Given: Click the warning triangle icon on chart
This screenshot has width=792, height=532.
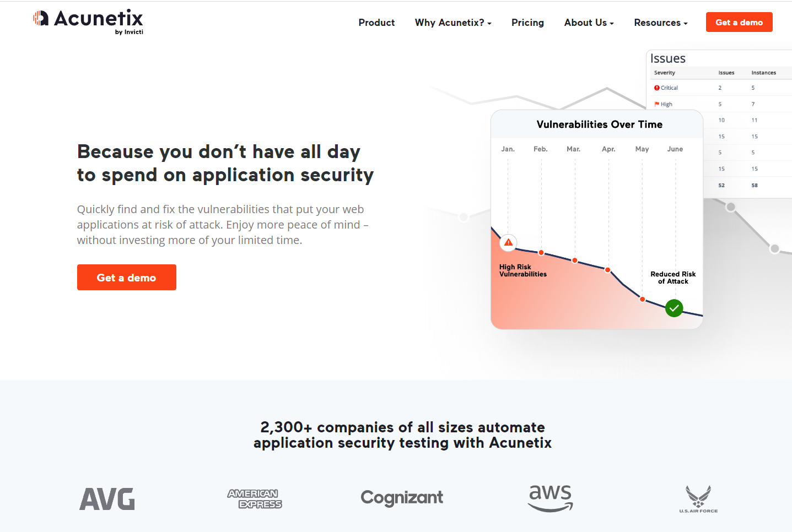Looking at the screenshot, I should click(x=508, y=242).
